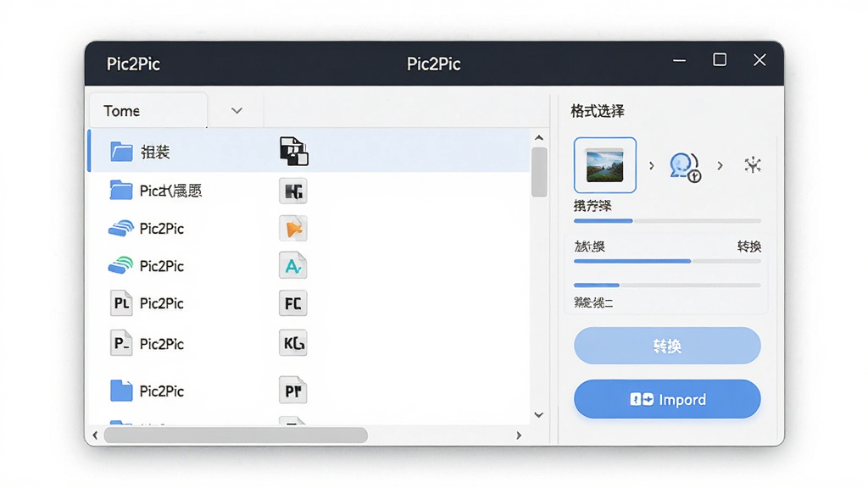Viewport: 868px width, 488px height.
Task: Click the HG file type icon
Action: [292, 191]
